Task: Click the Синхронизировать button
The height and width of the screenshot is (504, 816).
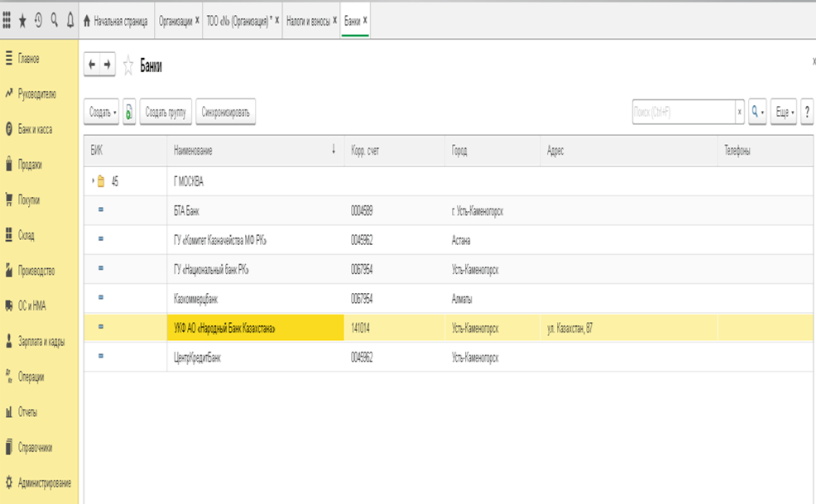Action: click(225, 112)
